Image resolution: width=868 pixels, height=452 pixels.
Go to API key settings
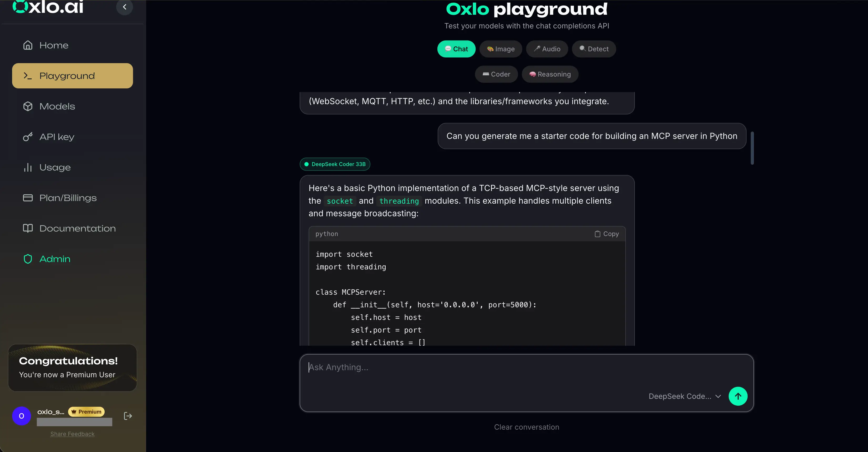pyautogui.click(x=57, y=137)
